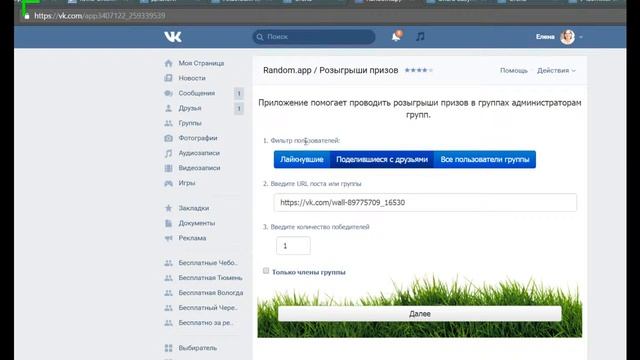The width and height of the screenshot is (640, 360).
Task: Click the Далее button
Action: pos(420,314)
